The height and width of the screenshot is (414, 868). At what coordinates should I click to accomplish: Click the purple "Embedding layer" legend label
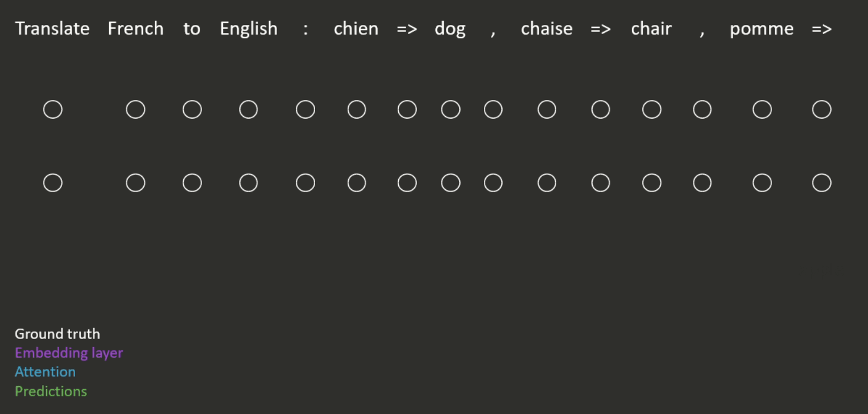(69, 353)
